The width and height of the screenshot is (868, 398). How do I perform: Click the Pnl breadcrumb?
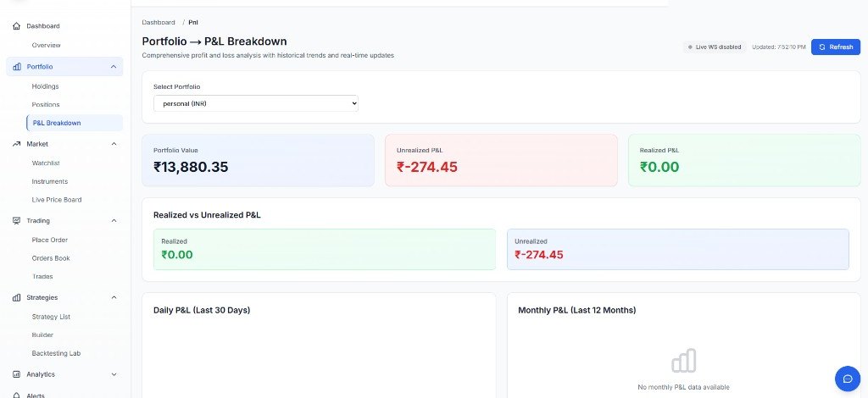click(193, 23)
